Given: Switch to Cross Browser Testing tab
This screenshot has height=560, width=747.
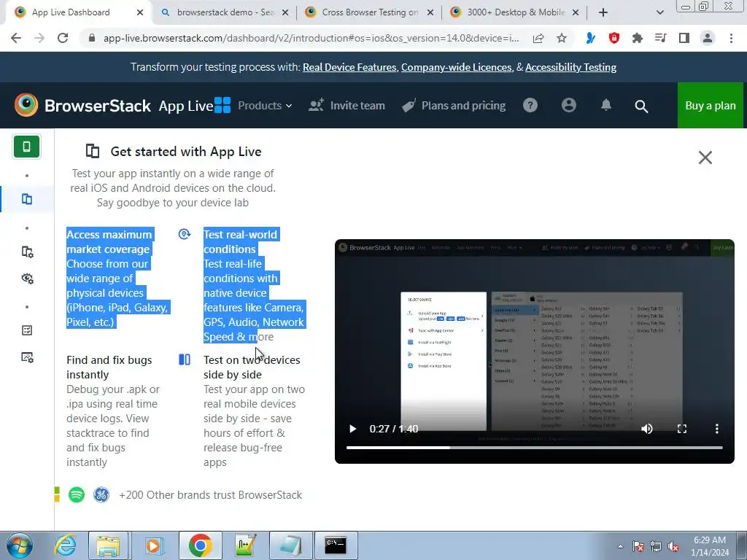Looking at the screenshot, I should 368,12.
